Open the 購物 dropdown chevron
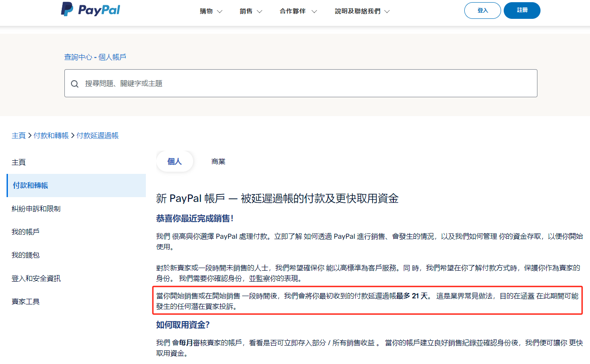The width and height of the screenshot is (590, 364). coord(220,11)
